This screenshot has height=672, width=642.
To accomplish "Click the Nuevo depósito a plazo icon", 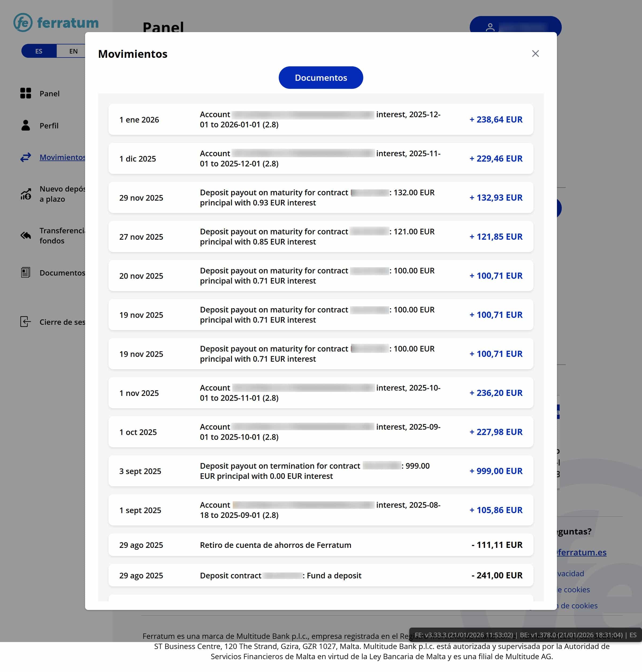I will 26,194.
